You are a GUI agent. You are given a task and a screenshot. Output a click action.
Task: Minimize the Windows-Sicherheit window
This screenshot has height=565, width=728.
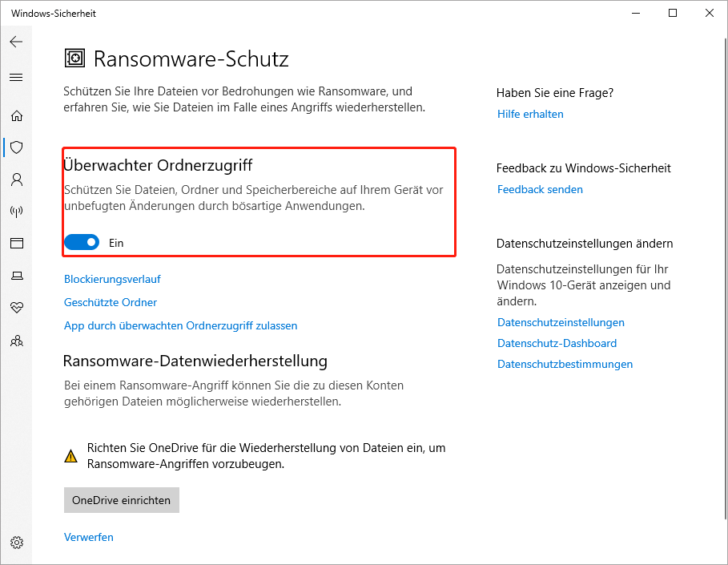(x=636, y=13)
